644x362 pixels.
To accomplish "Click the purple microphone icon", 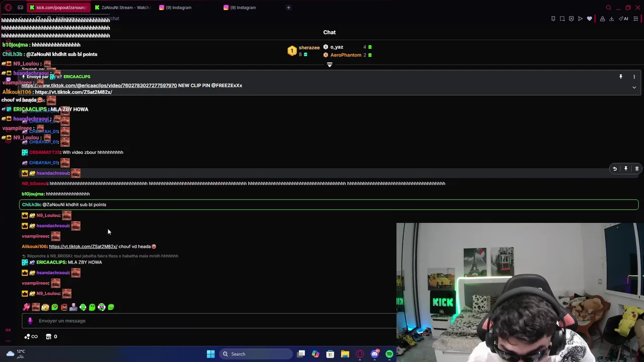I will [30, 321].
